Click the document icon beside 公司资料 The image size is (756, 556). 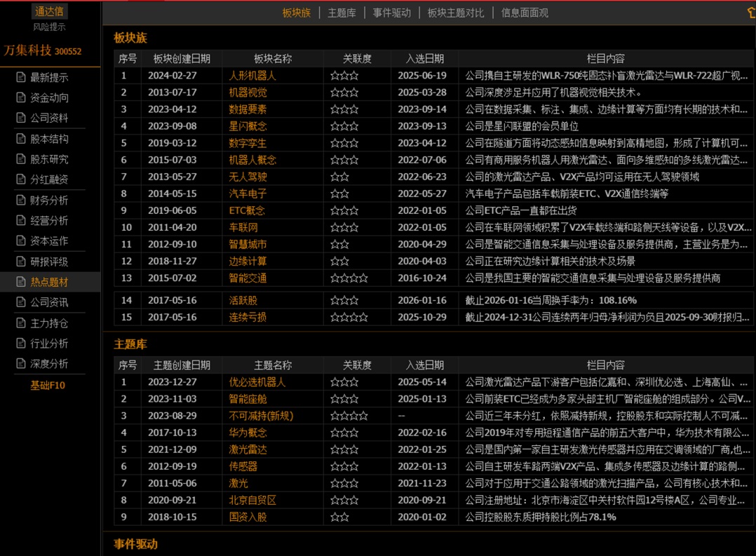[x=21, y=118]
